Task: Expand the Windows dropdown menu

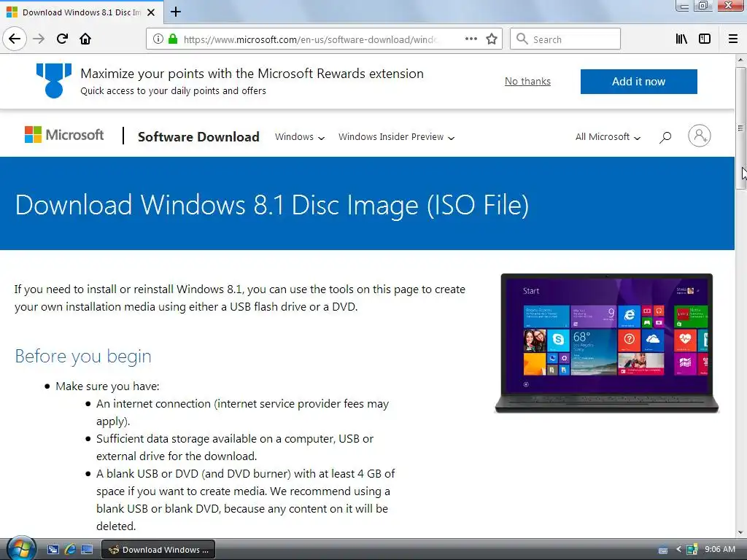Action: 300,137
